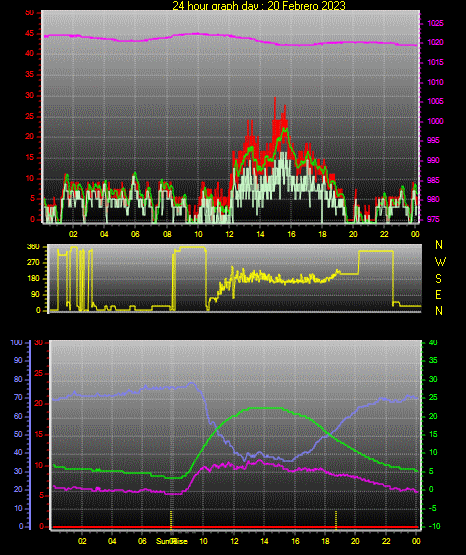Click the 45 label on red wind speed axis
466x555 pixels.
29,34
